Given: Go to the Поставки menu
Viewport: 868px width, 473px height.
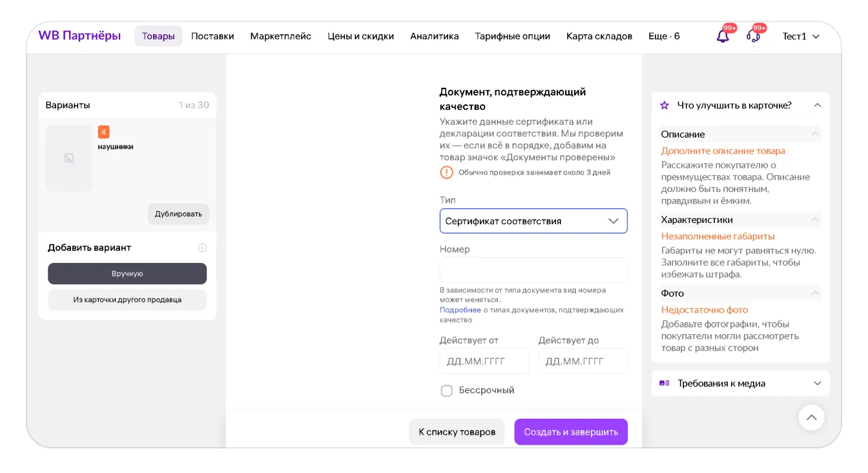Looking at the screenshot, I should (x=212, y=36).
